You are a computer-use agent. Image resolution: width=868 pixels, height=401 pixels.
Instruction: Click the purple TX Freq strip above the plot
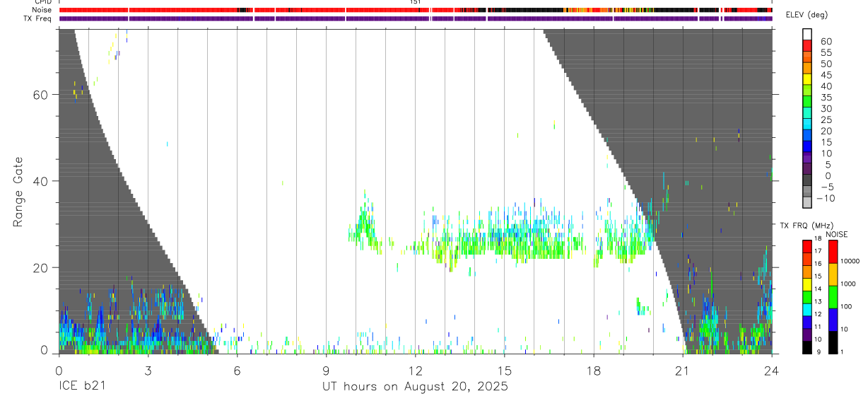point(416,18)
